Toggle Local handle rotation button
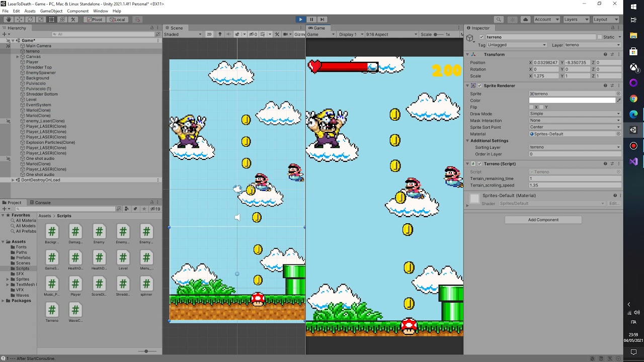644x362 pixels. (x=117, y=20)
